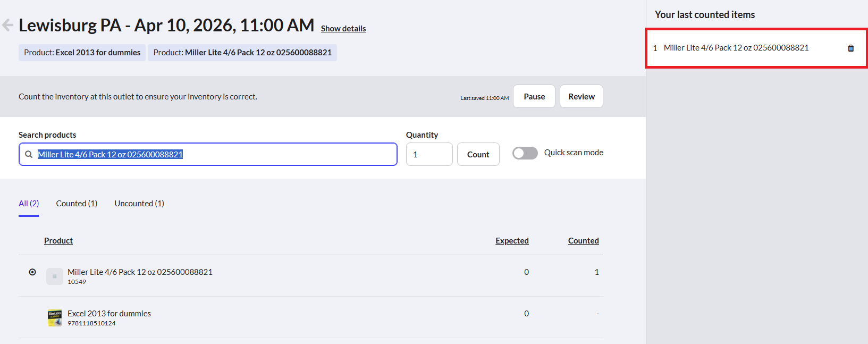This screenshot has width=868, height=344.
Task: Click the Lewisburg PA count title
Action: (166, 25)
